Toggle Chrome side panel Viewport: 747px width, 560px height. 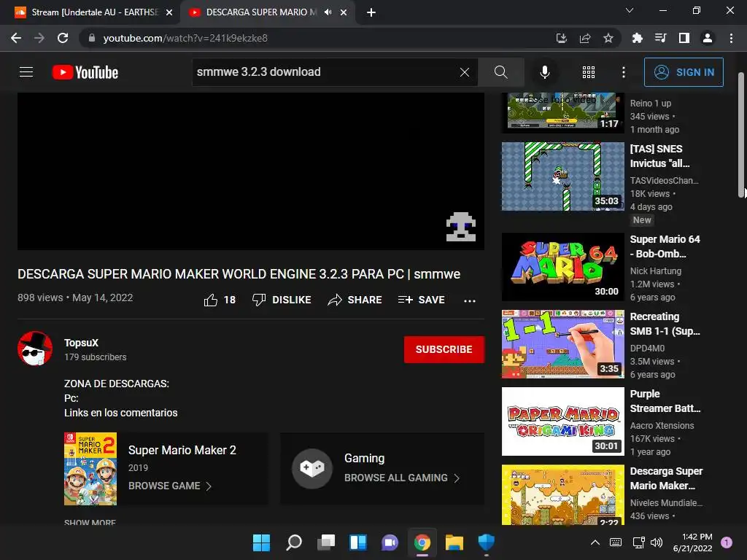click(684, 38)
